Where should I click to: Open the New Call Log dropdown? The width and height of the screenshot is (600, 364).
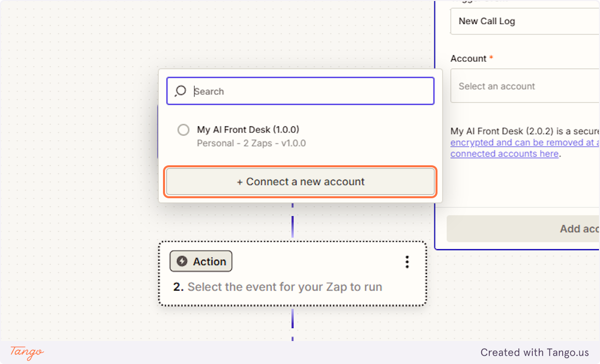tap(525, 21)
